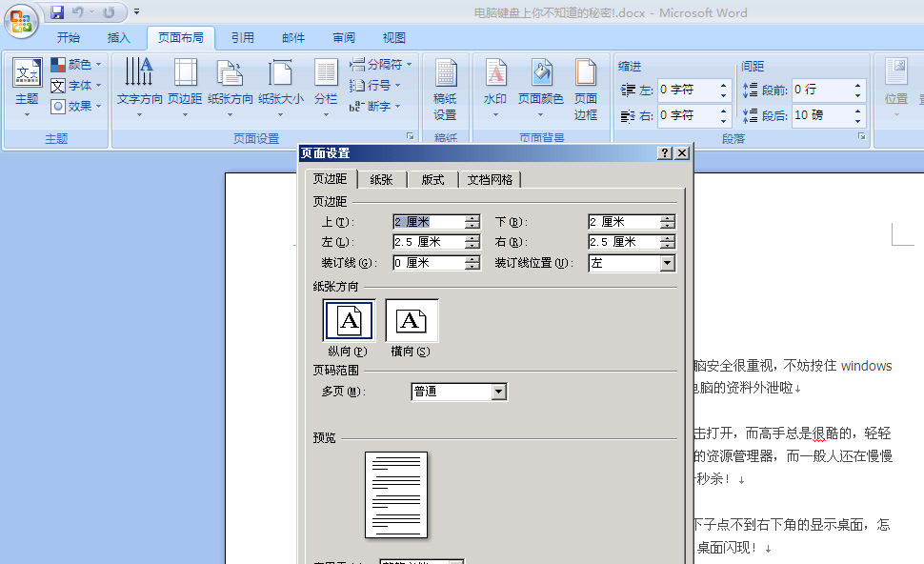The width and height of the screenshot is (924, 564).
Task: Open 多页 multiple pages dropdown
Action: coord(499,392)
